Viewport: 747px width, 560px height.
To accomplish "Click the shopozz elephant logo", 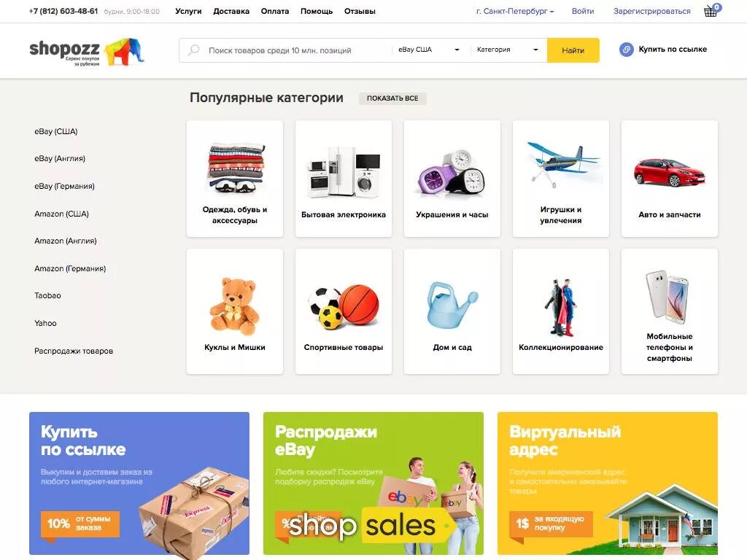I will tap(86, 52).
